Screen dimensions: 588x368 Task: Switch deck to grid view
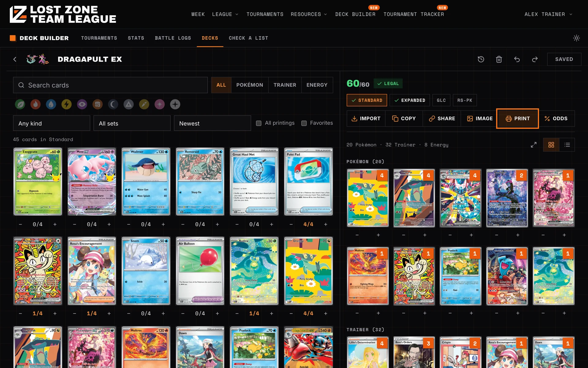[551, 145]
